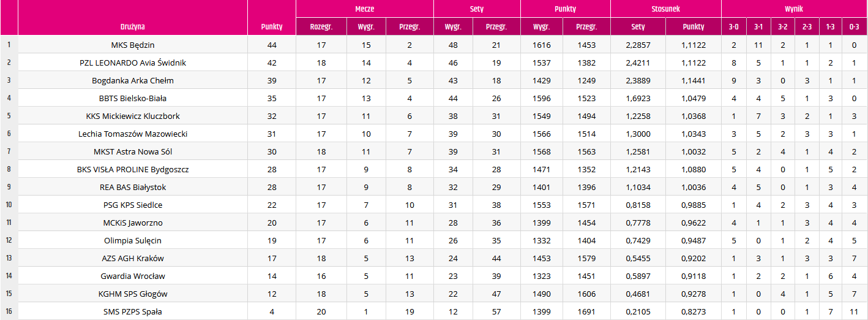The width and height of the screenshot is (868, 320).
Task: Open BBTS Bielsko-Biała team page
Action: click(133, 98)
